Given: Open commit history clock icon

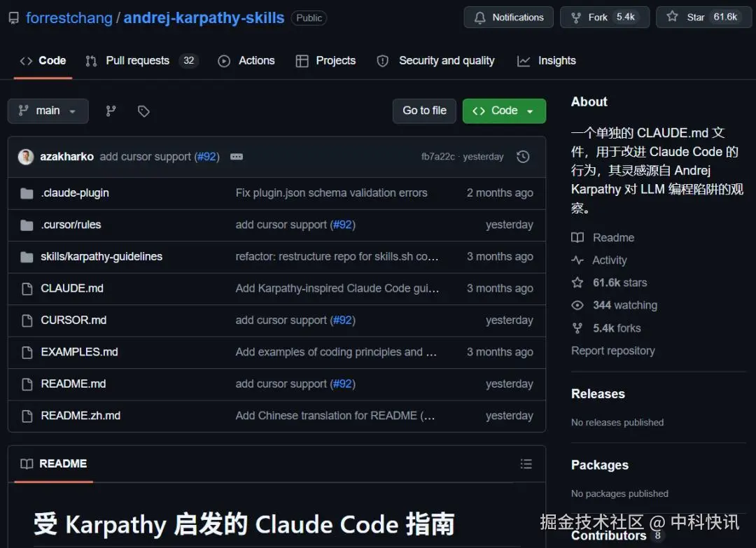Looking at the screenshot, I should pos(523,157).
